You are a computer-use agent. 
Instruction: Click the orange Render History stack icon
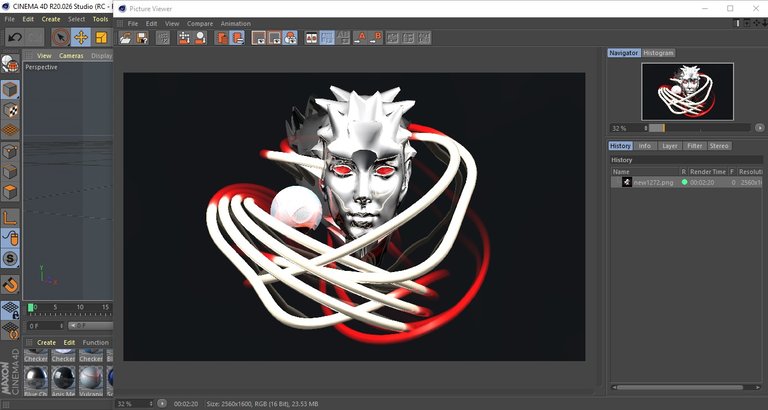tap(222, 38)
